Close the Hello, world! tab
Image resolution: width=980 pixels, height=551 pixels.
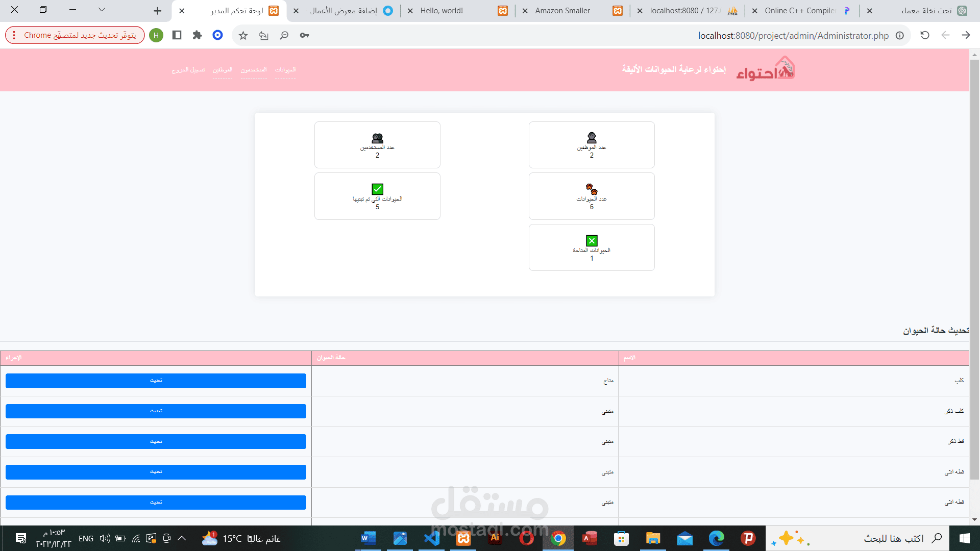pyautogui.click(x=410, y=11)
